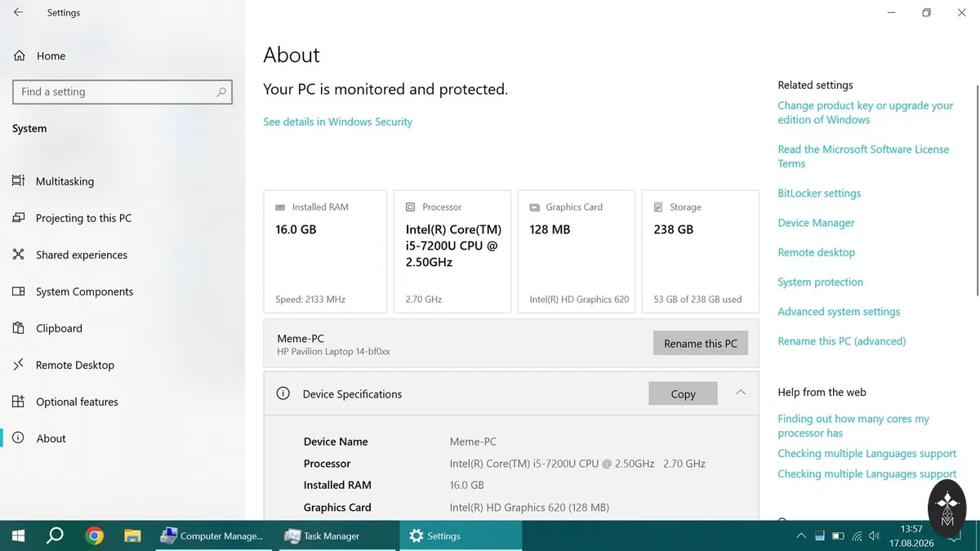
Task: Switch to Computer Management taskbar window
Action: (x=213, y=536)
